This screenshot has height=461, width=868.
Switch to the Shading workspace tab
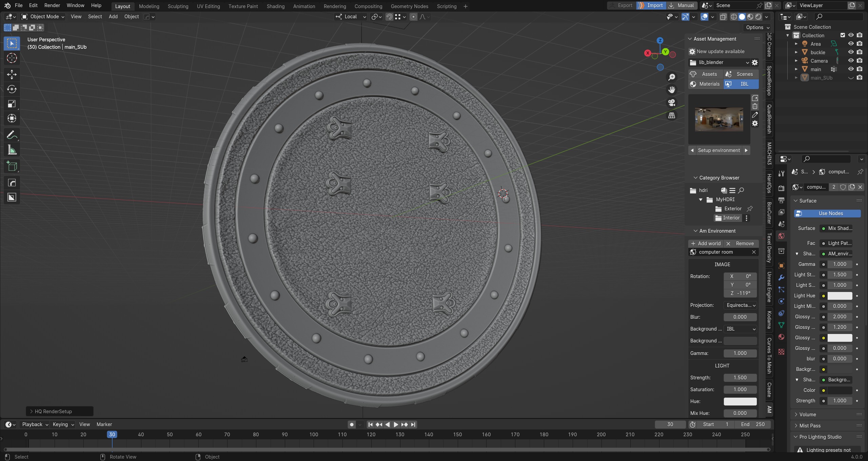[275, 6]
